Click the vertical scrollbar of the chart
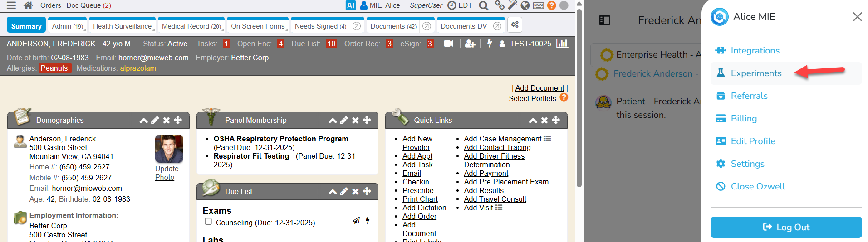Viewport: 868px width, 242px height. tap(579, 100)
